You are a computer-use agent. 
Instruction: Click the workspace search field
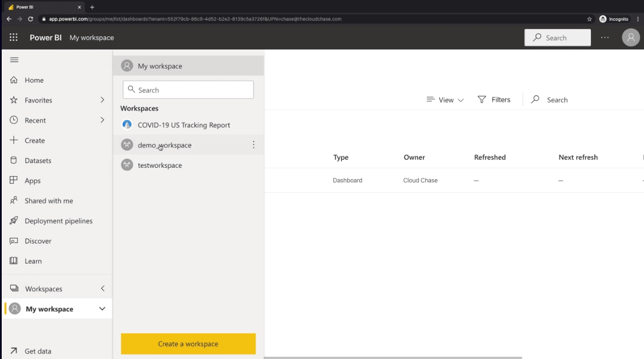188,90
